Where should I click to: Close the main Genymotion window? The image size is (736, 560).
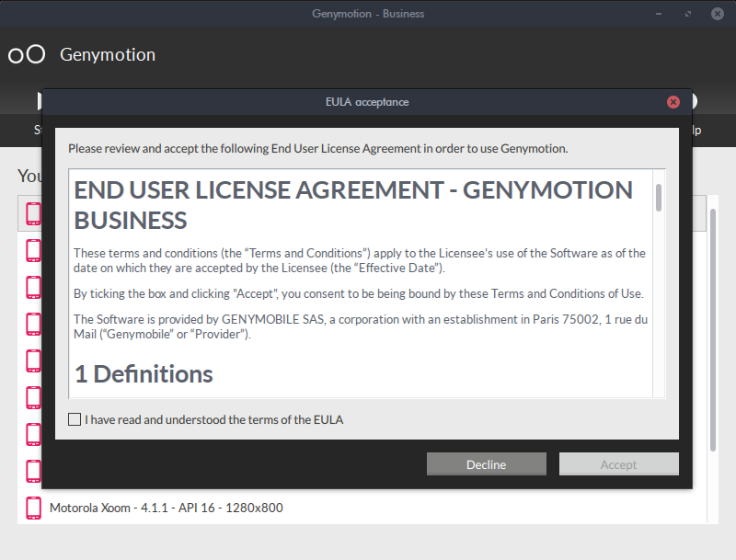pos(717,14)
